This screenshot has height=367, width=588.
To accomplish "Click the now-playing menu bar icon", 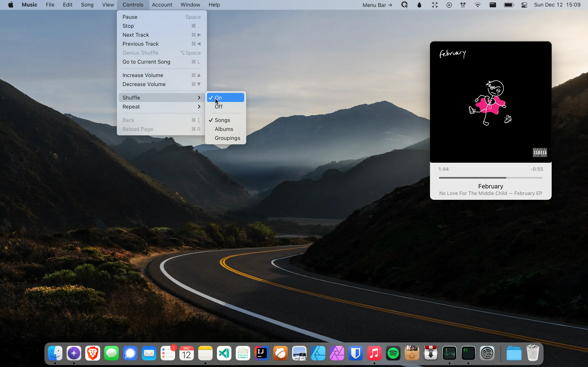I will (x=449, y=5).
